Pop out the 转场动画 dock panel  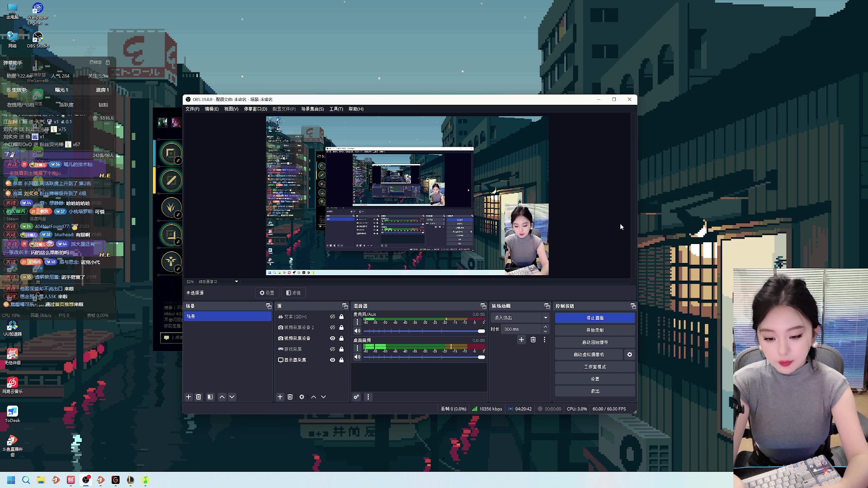[x=547, y=306]
